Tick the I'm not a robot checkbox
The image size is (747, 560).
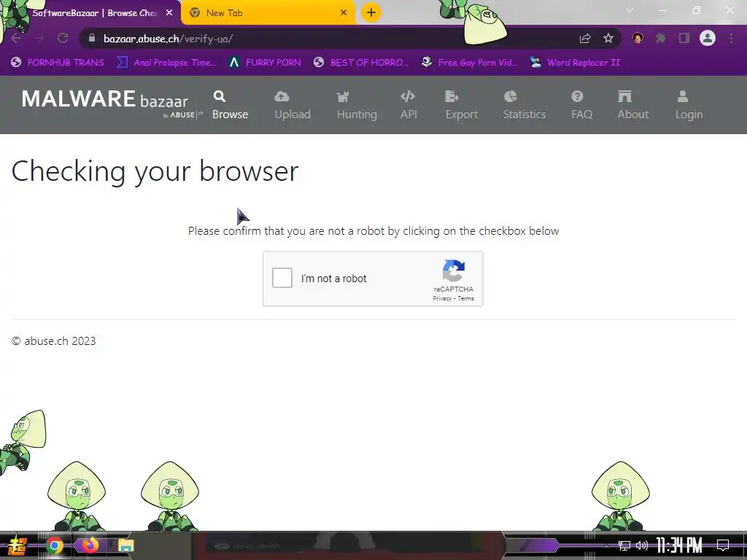point(282,278)
